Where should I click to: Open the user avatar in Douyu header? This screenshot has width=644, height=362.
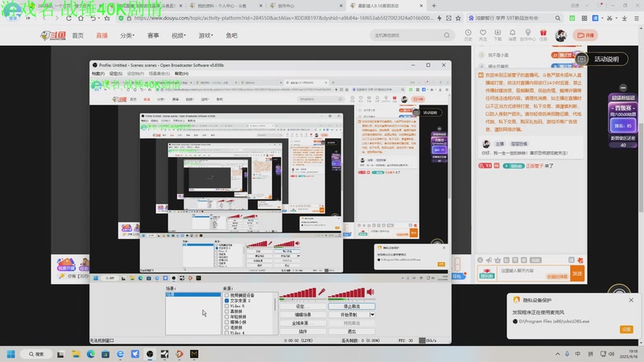[x=560, y=35]
